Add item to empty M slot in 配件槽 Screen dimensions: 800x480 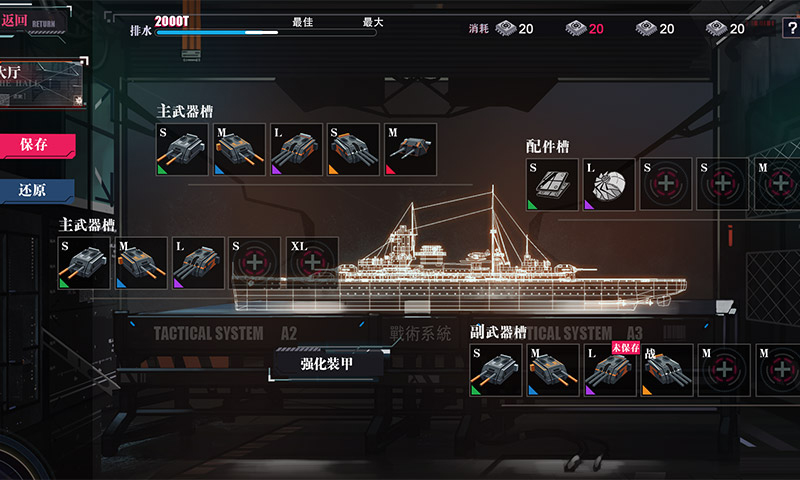coord(777,184)
